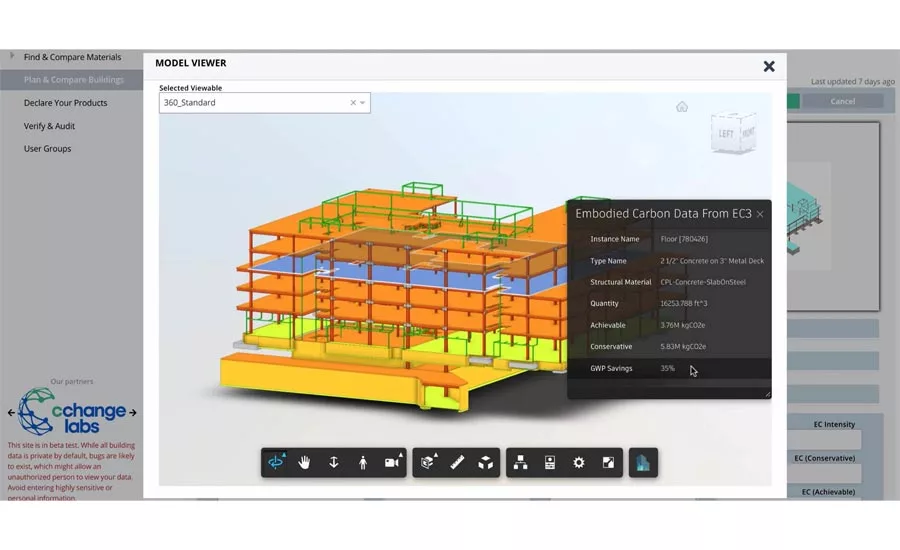Viewport: 900px width, 550px height.
Task: Click the EC Intensity label
Action: (834, 424)
